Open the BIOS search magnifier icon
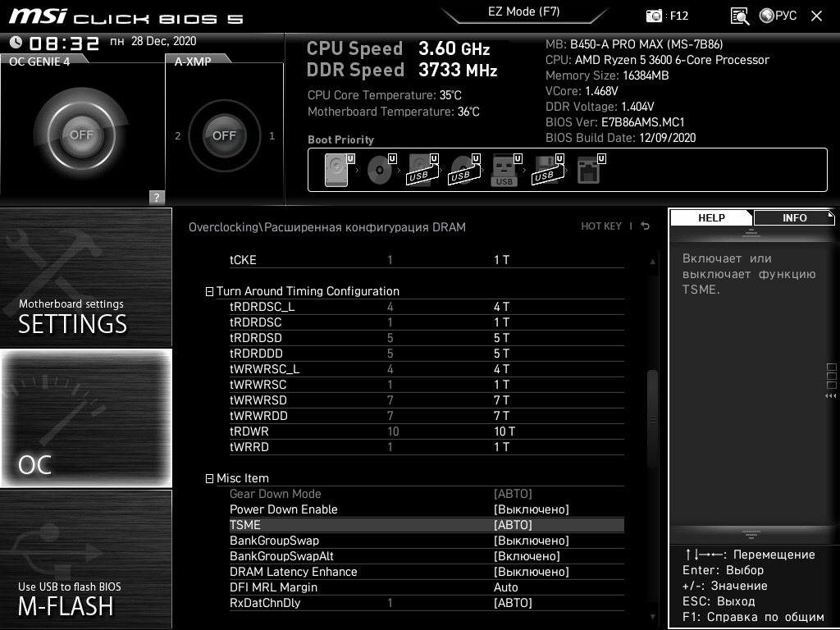 740,16
